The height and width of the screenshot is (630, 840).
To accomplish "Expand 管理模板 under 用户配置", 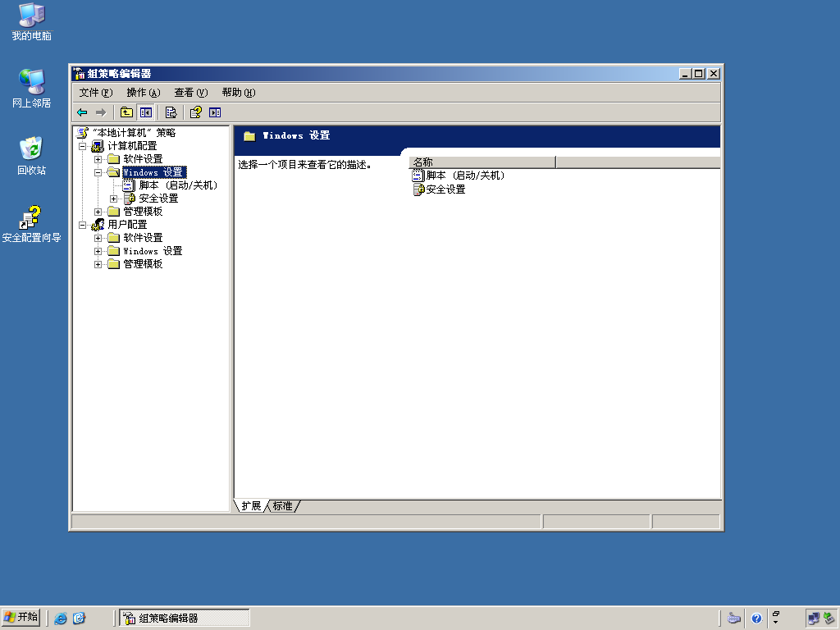I will point(98,264).
